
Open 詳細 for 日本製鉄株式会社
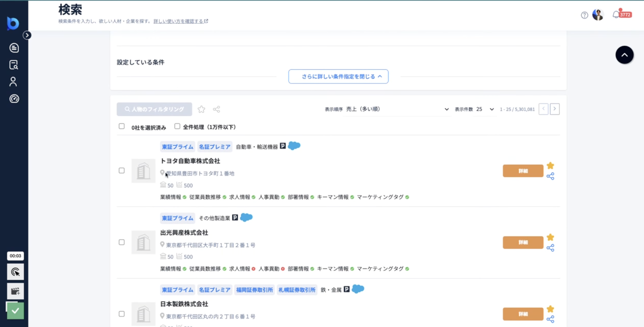[523, 314]
